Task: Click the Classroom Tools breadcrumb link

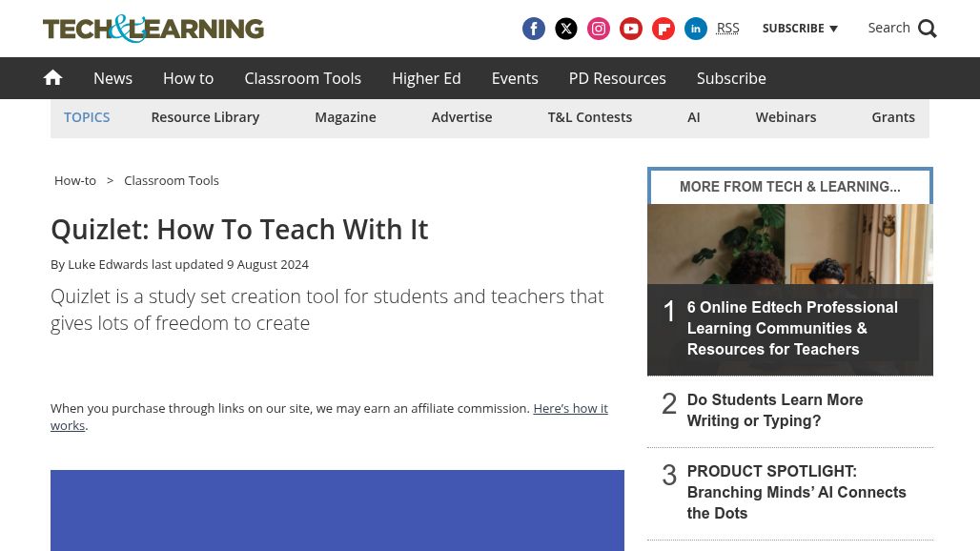Action: pyautogui.click(x=172, y=180)
